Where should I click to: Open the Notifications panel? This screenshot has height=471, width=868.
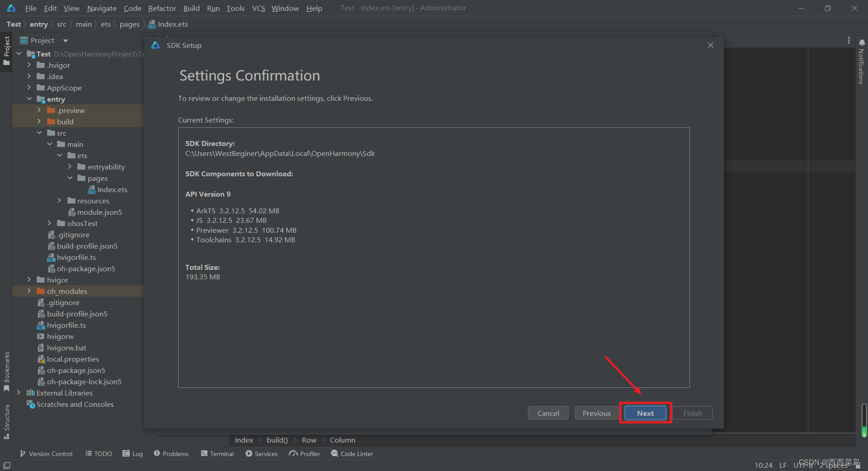point(862,62)
